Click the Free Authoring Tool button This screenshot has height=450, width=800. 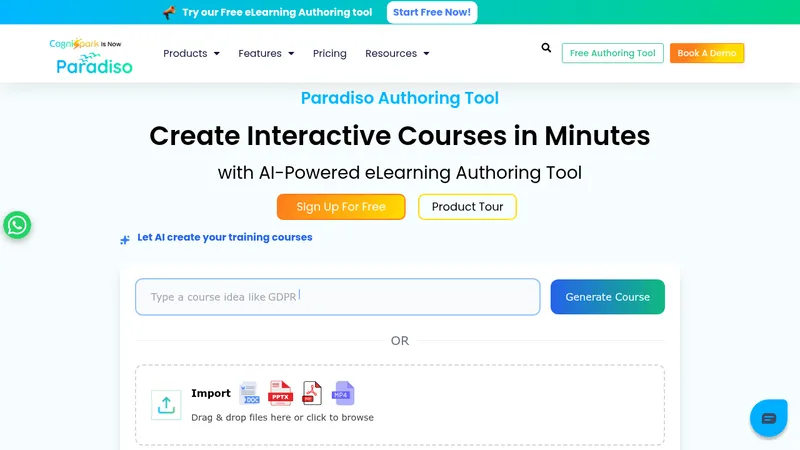click(x=613, y=53)
